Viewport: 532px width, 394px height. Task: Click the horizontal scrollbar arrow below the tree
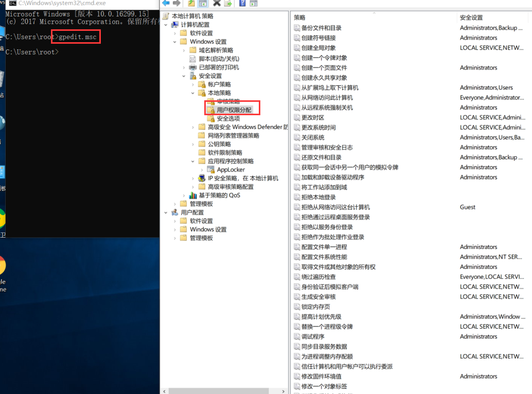coord(164,391)
